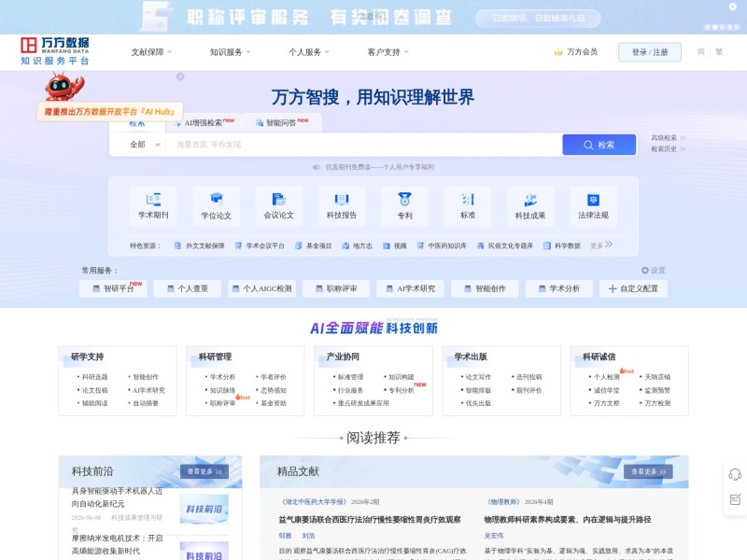Open the 科技报告 resource icon
This screenshot has width=747, height=560.
point(342,205)
